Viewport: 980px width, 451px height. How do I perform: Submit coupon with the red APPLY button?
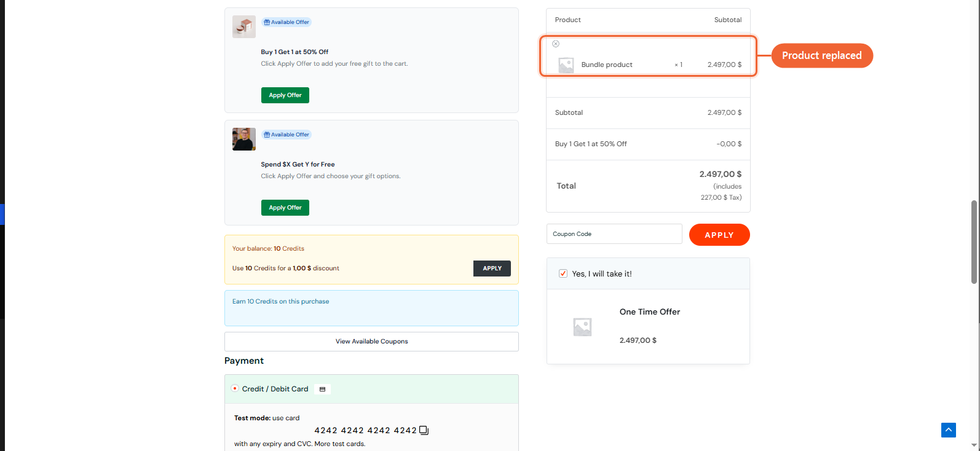[719, 235]
